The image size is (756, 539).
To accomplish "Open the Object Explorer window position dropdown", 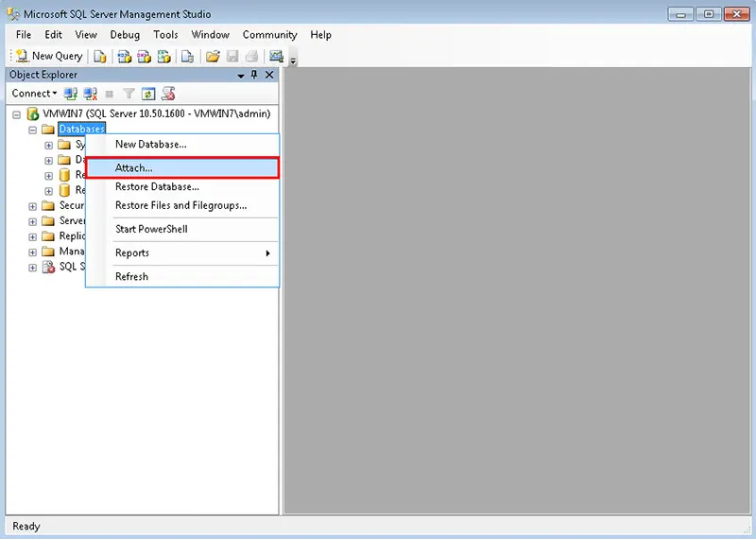I will point(241,76).
